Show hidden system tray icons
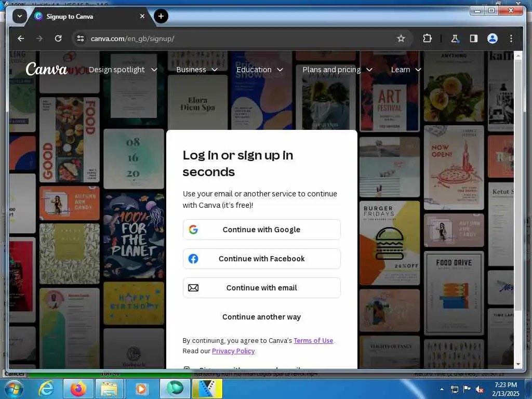 coord(442,390)
